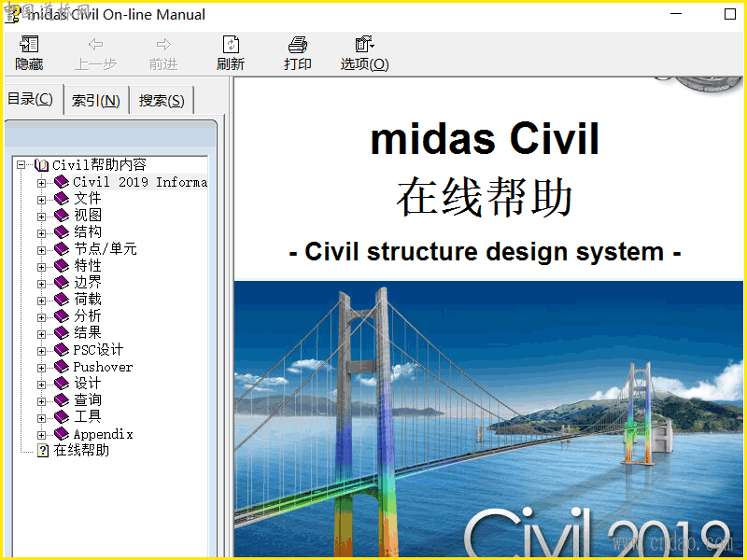Open the Options 选项(O) toolbar icon
The width and height of the screenshot is (747, 560).
(364, 44)
